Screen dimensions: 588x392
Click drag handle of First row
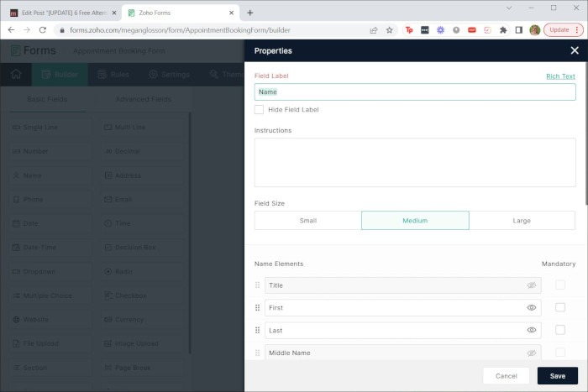(257, 308)
